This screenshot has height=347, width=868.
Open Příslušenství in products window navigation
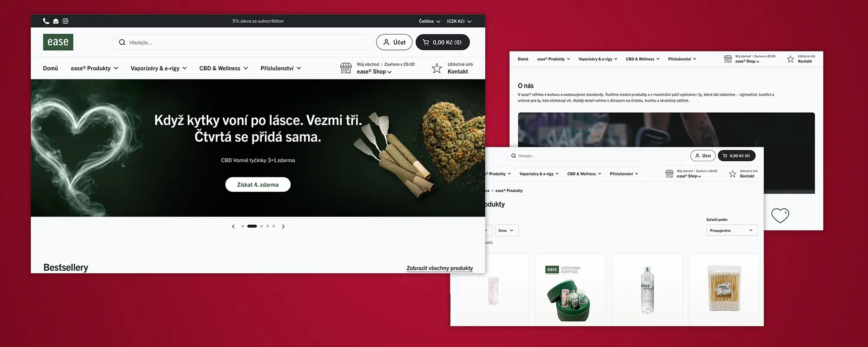(624, 174)
